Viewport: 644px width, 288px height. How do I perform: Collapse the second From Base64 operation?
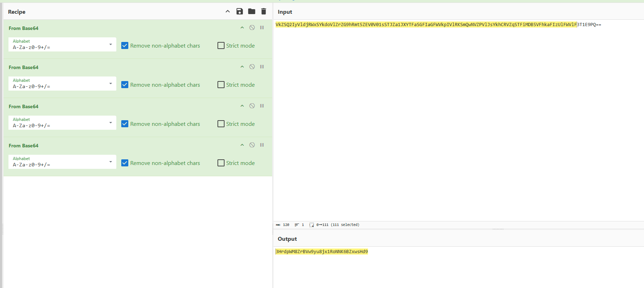tap(242, 67)
